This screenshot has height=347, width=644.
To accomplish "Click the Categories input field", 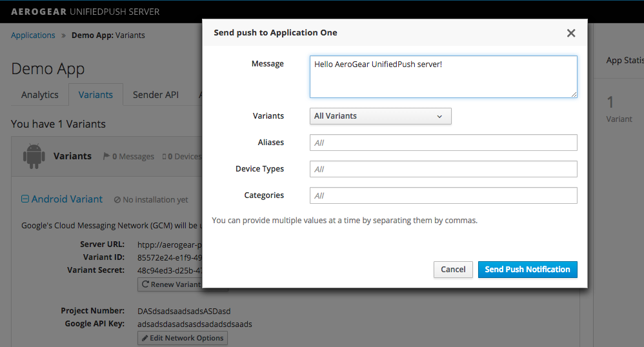I will 443,195.
